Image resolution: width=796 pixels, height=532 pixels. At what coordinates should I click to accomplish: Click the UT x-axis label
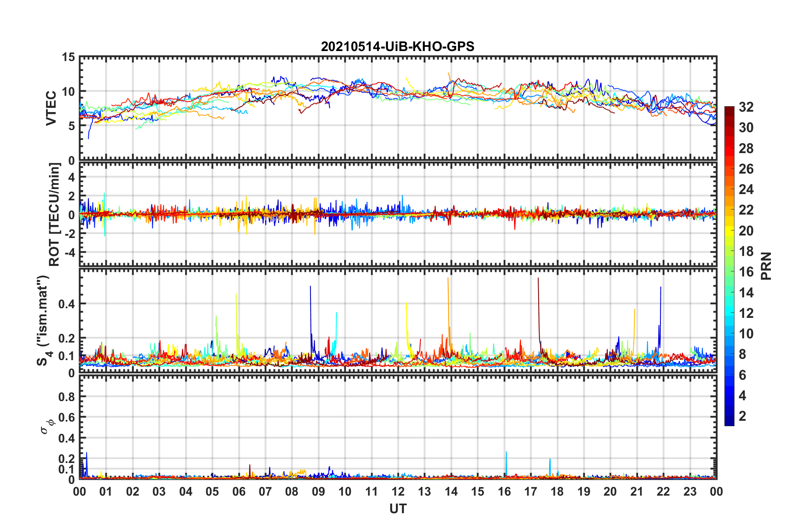pos(398,509)
